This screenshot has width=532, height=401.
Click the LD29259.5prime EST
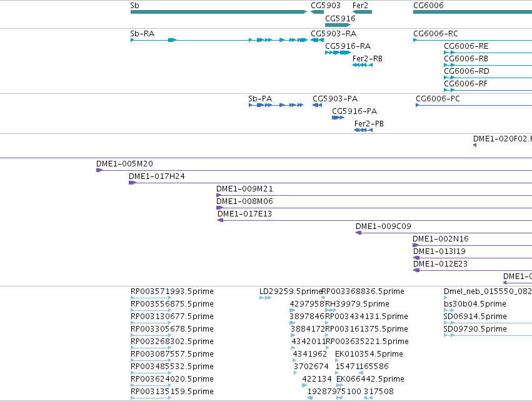[265, 298]
